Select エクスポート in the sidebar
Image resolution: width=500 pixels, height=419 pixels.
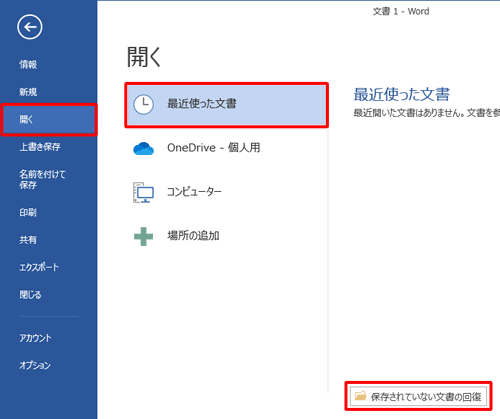[x=39, y=267]
